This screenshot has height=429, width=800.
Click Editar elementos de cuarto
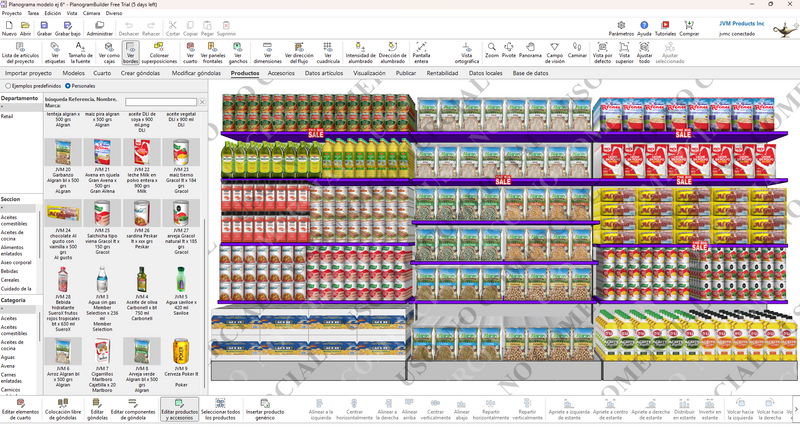20,410
